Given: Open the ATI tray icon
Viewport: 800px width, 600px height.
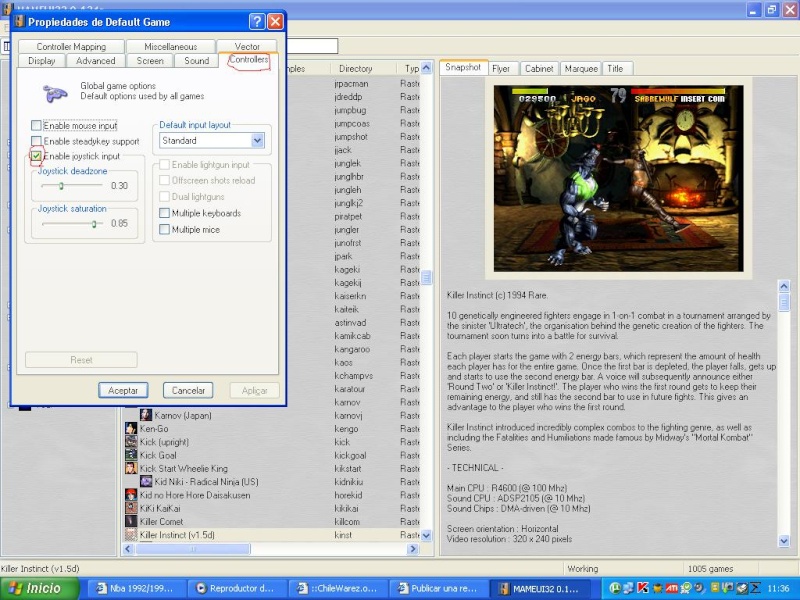Looking at the screenshot, I should tap(671, 588).
